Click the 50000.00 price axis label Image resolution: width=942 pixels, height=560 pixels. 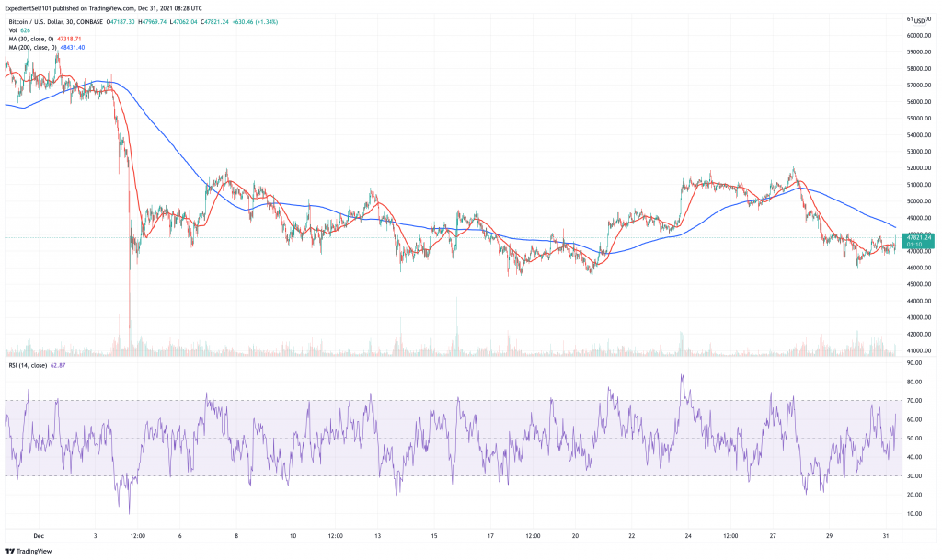[919, 201]
